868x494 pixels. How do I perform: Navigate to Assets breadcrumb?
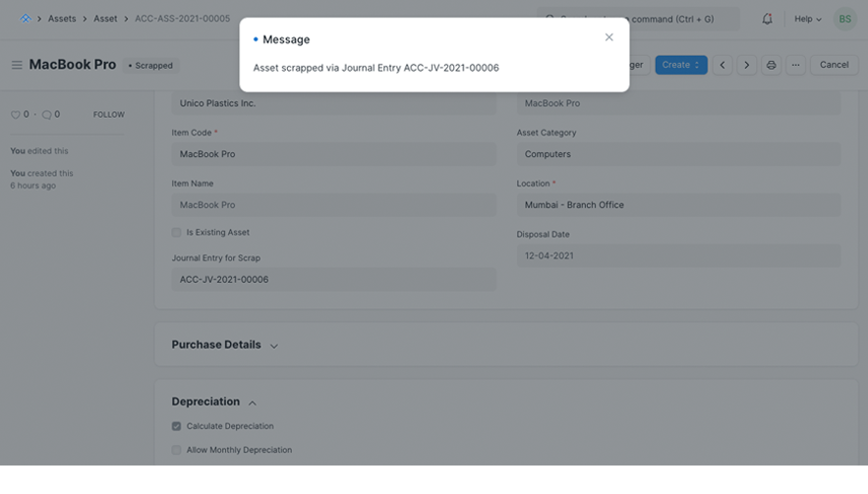[x=62, y=19]
